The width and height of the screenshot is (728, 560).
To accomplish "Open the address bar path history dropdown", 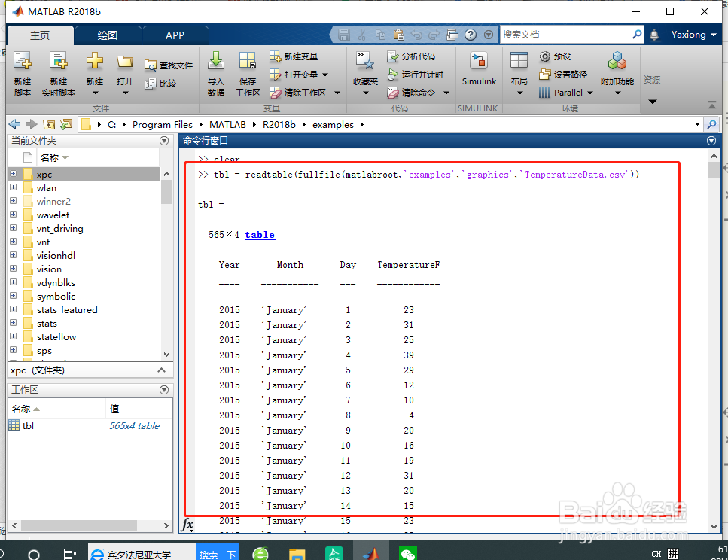I will click(x=697, y=124).
